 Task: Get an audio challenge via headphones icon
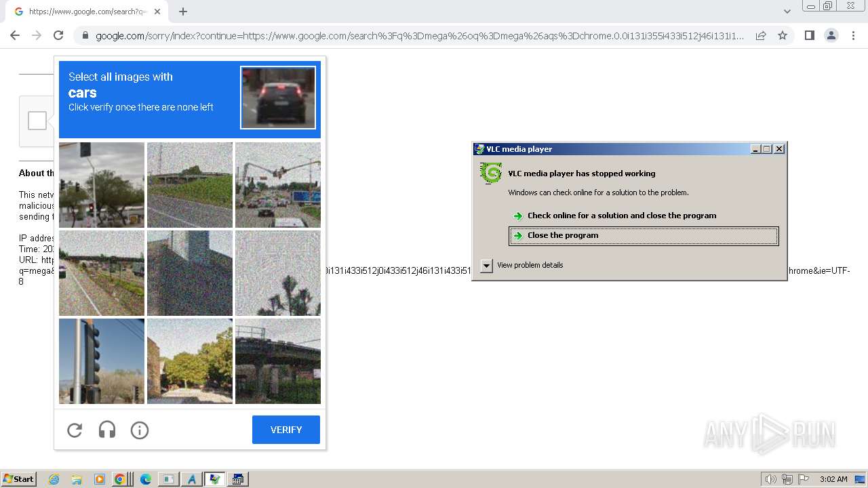click(x=107, y=430)
